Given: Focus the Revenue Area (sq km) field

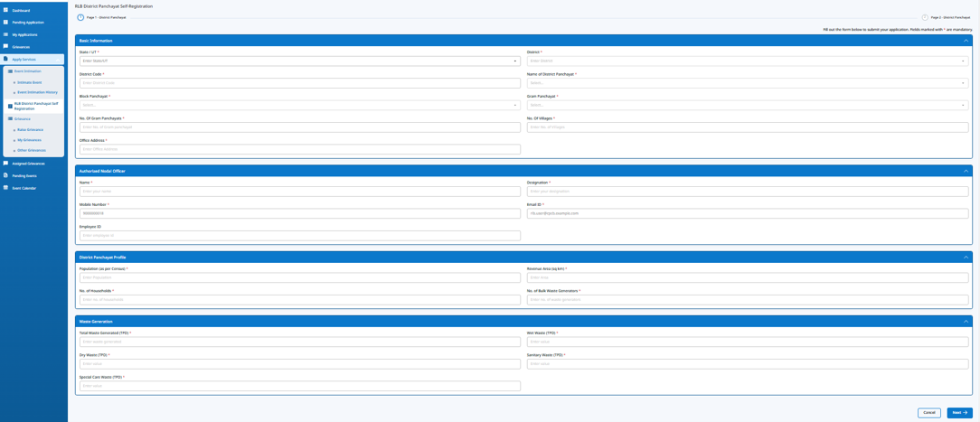Looking at the screenshot, I should tap(748, 277).
